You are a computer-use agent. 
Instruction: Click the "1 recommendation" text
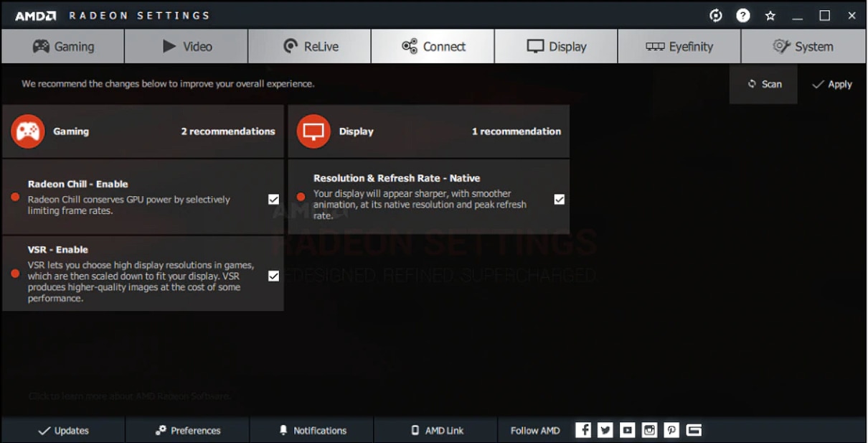pos(516,131)
